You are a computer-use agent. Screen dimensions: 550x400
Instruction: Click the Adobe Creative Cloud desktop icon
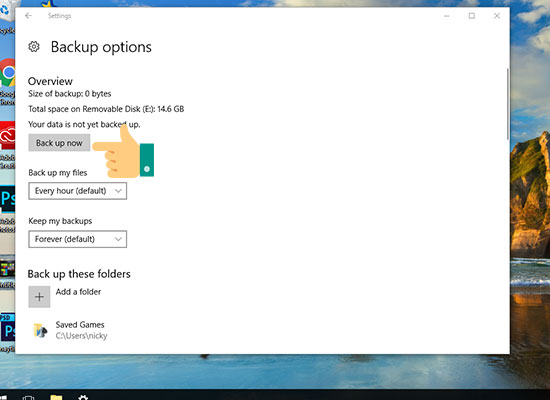click(8, 135)
